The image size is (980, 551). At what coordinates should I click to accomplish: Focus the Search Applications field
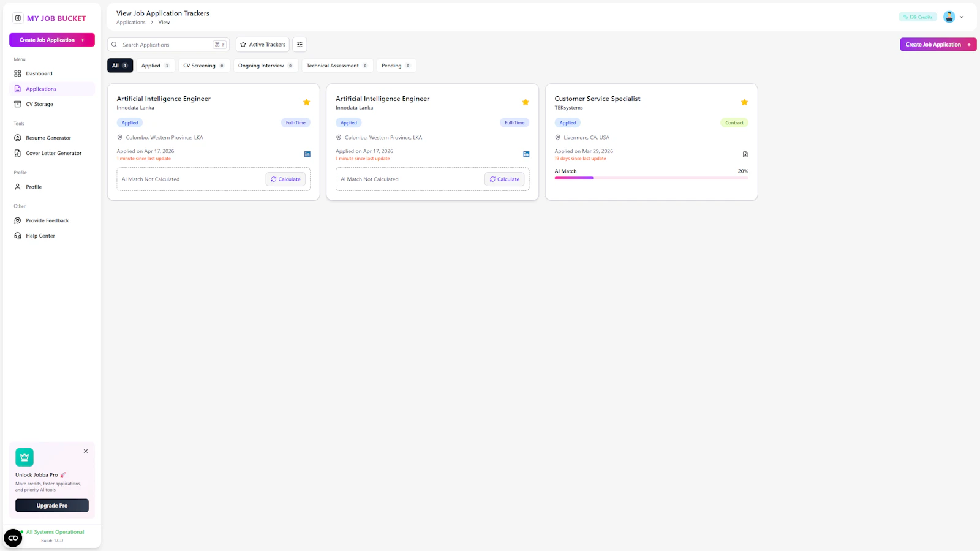[168, 45]
